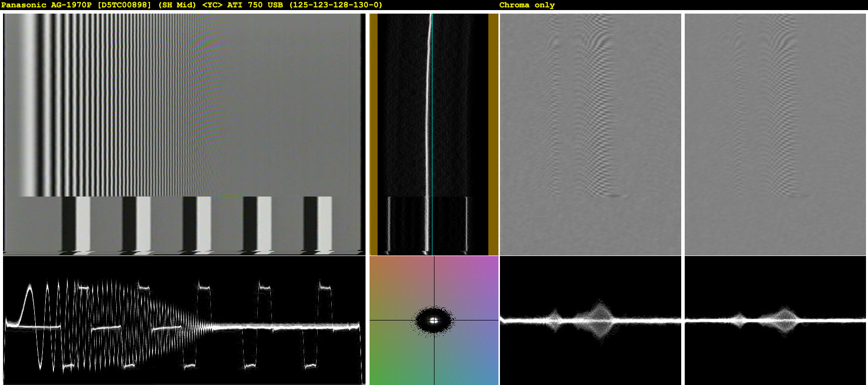Screen dimensions: 868x385
Task: Select the frequency sweep test pattern image
Action: pos(184,134)
